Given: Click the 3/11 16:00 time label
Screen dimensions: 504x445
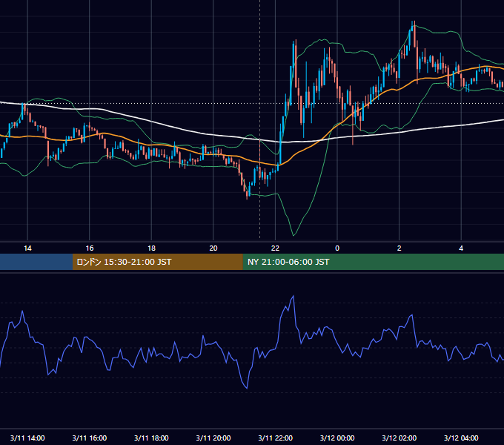Looking at the screenshot, I should click(x=90, y=438).
